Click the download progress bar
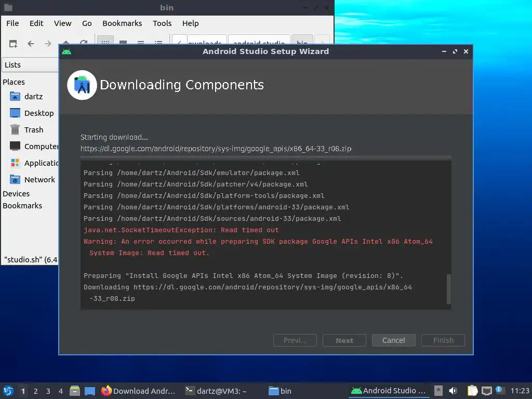Viewport: 532px width, 399px height. tap(265, 157)
